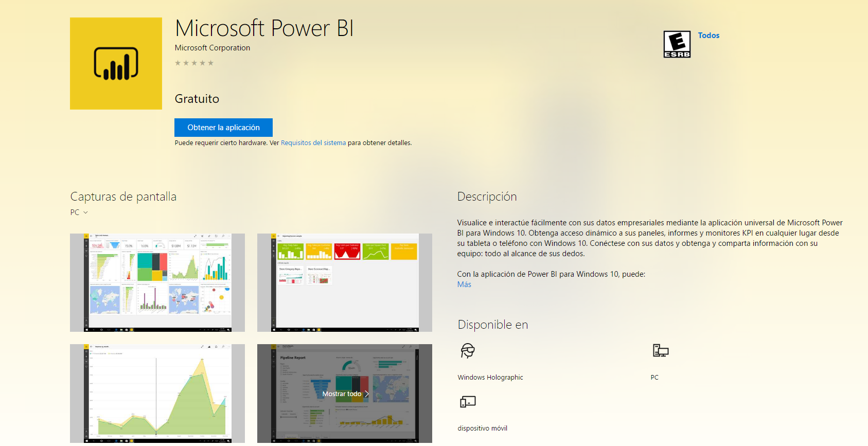The width and height of the screenshot is (868, 446).
Task: Open the KPI colored tiles screenshot thumbnail
Action: coord(345,282)
